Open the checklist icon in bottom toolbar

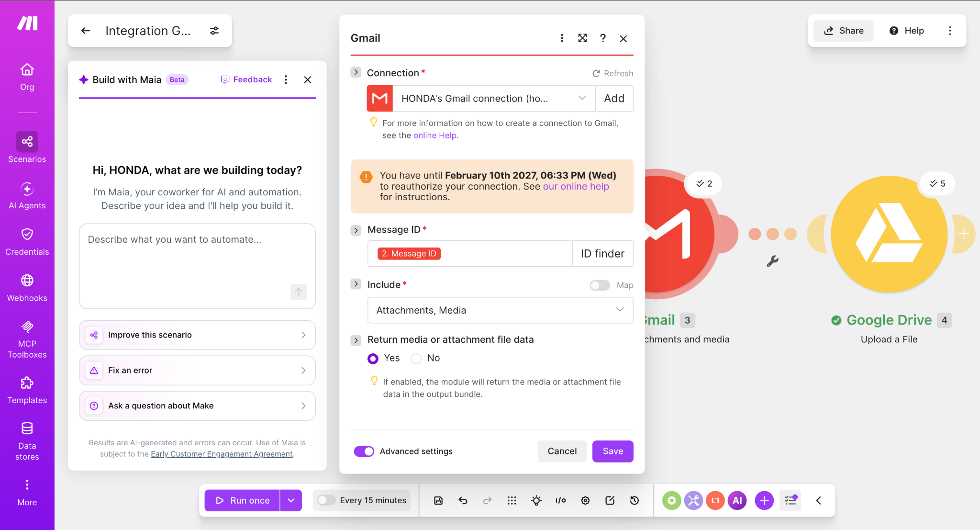[791, 500]
